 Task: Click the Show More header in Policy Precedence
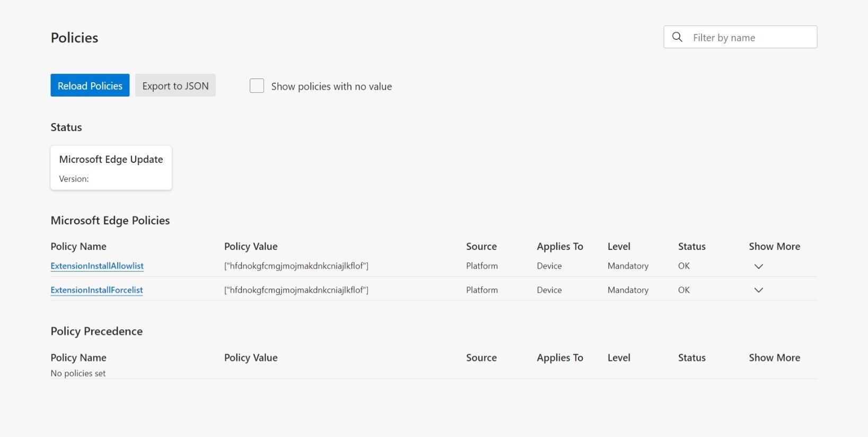click(x=775, y=358)
